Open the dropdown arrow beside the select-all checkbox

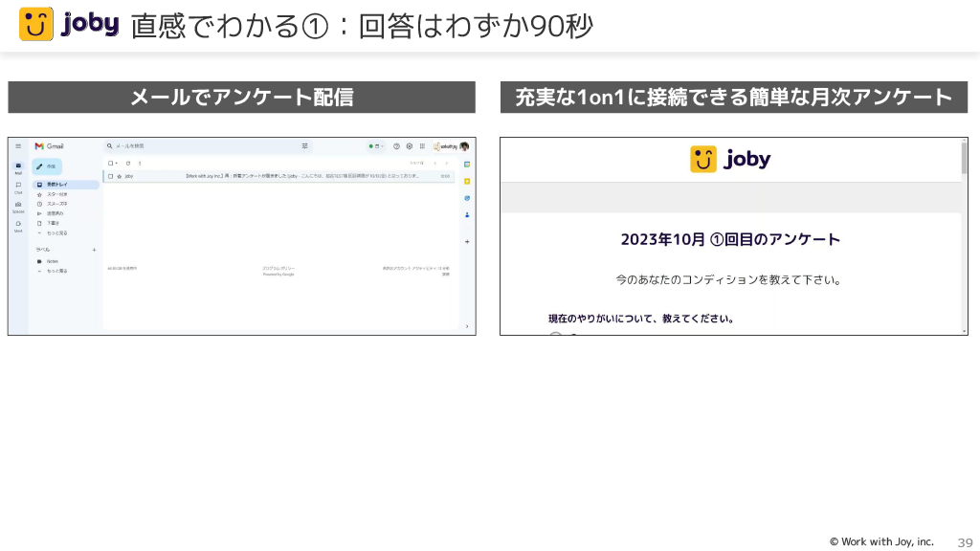[117, 164]
